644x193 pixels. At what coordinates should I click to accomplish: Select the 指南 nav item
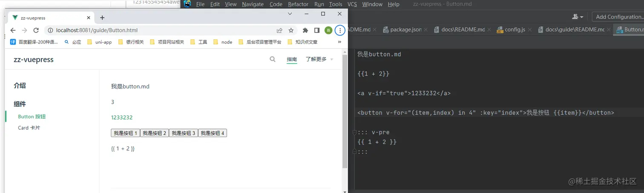click(292, 59)
